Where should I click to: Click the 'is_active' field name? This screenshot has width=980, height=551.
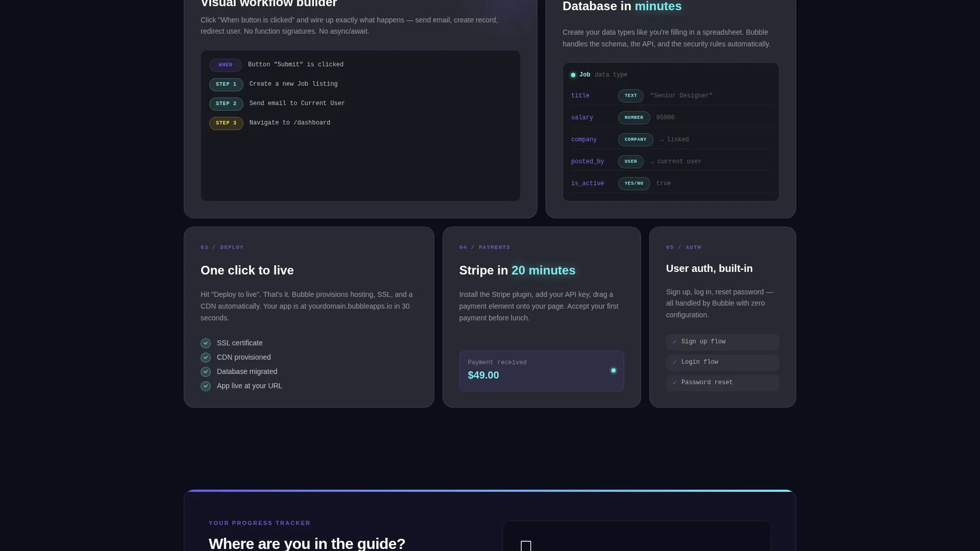click(587, 184)
